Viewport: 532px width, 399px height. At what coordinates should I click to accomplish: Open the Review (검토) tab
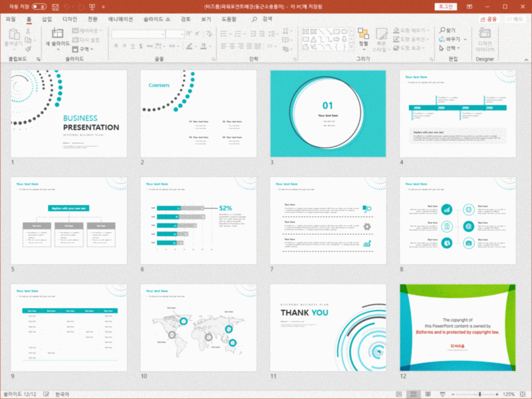(x=186, y=19)
